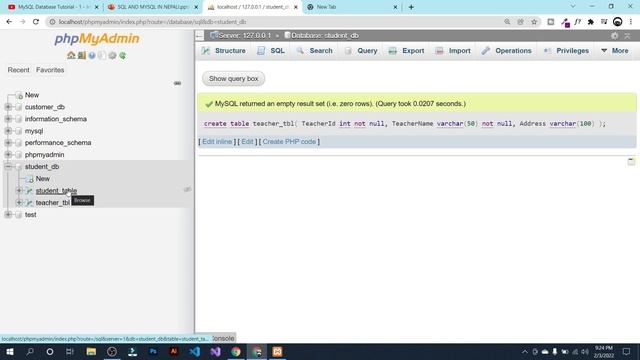Click the Show query box button
Image resolution: width=640 pixels, height=360 pixels.
[x=233, y=78]
